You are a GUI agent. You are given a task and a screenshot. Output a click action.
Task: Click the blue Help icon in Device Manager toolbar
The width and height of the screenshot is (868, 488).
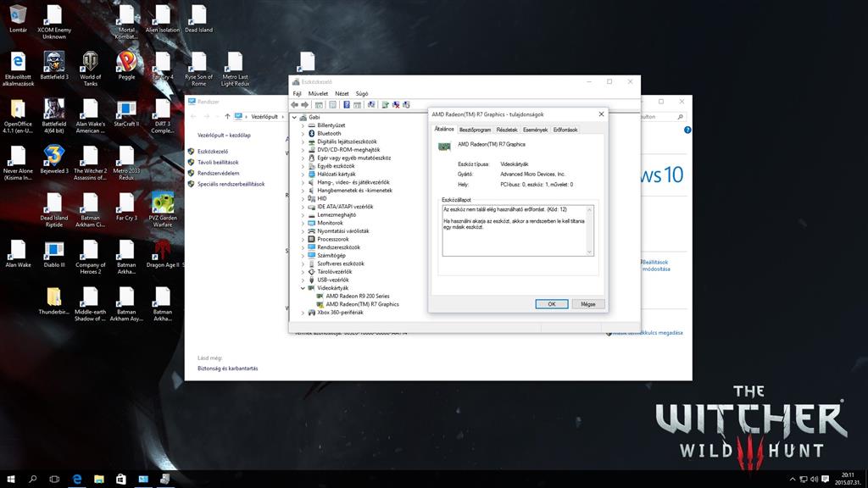347,104
